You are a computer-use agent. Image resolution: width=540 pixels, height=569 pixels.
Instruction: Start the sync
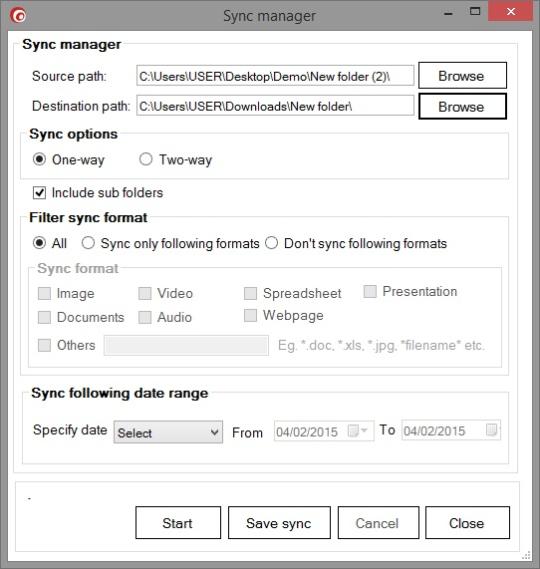click(x=178, y=523)
